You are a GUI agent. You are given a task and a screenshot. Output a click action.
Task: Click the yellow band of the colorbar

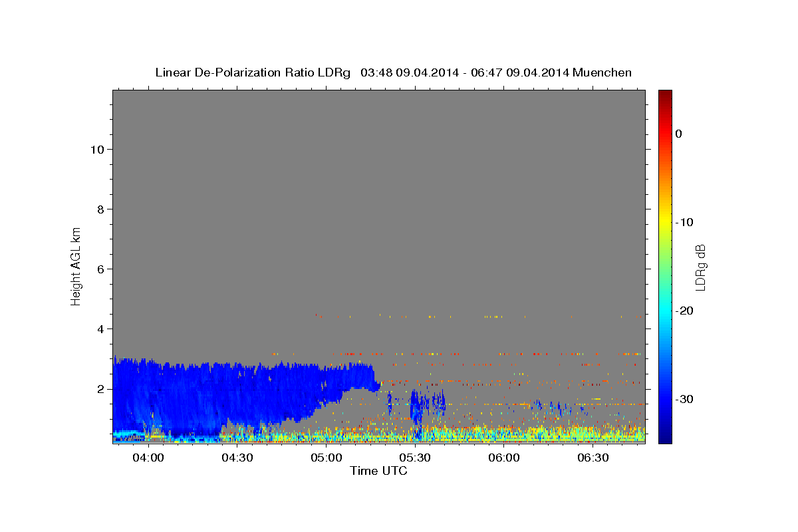[x=665, y=222]
